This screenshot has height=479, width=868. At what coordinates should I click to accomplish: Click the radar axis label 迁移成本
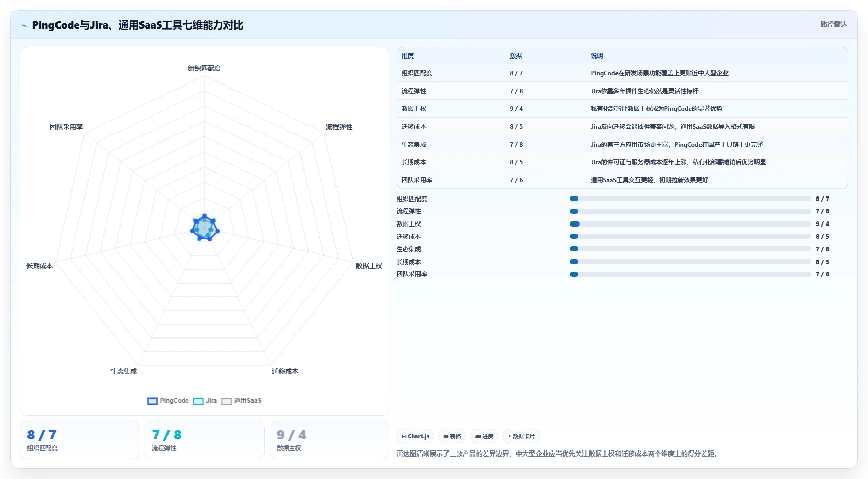285,371
